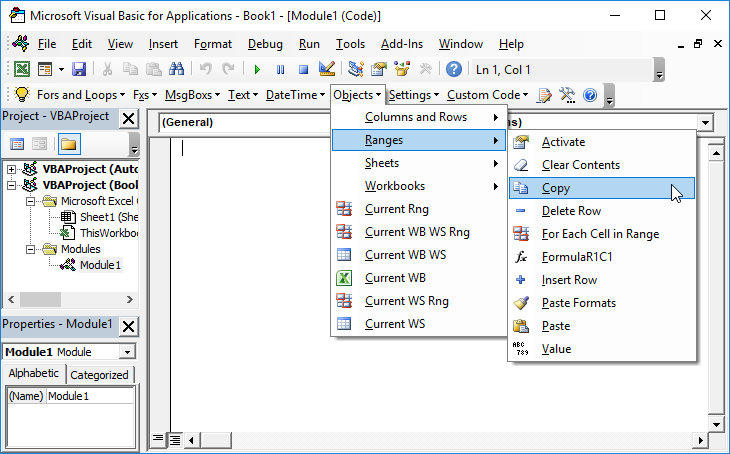This screenshot has height=454, width=730.
Task: Close the Project - VBAProject panel
Action: (x=128, y=118)
